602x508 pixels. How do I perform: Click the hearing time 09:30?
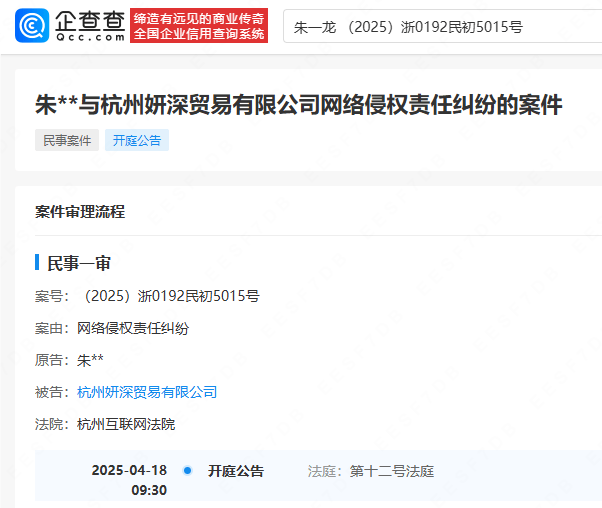[149, 490]
